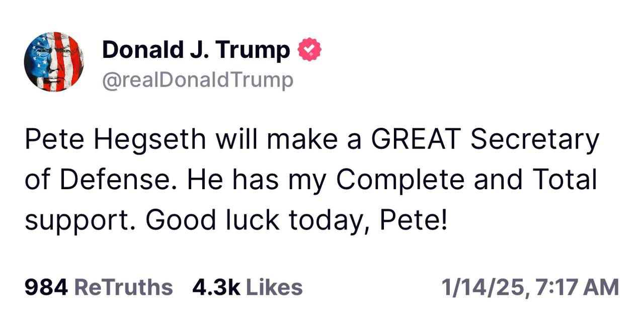Select the "Likes" label text
The image size is (644, 315).
(x=274, y=287)
